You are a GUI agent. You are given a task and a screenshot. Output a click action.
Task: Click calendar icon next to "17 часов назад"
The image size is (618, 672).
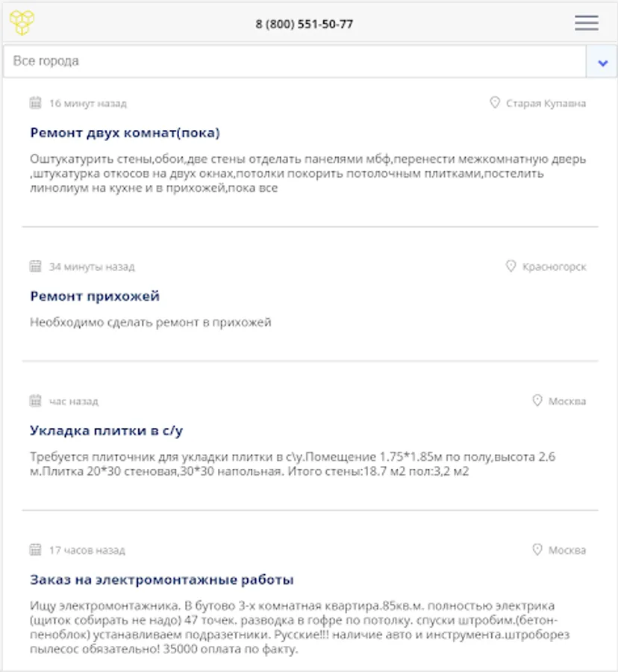[x=35, y=550]
